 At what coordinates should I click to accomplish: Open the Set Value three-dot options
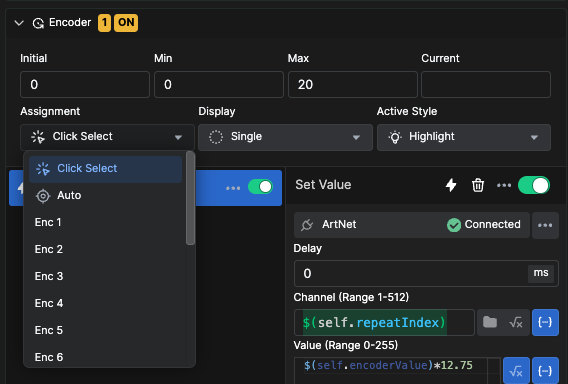tap(504, 185)
